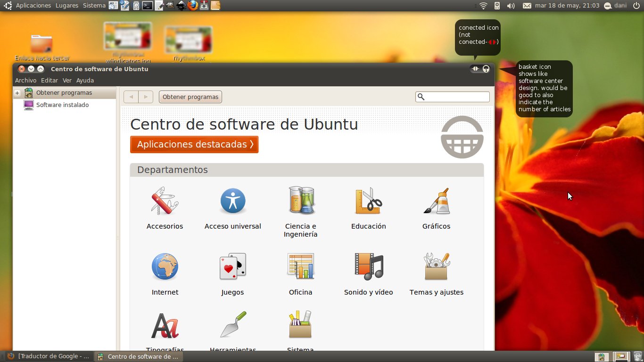644x362 pixels.
Task: Launch Firefox from top panel
Action: coord(193,6)
